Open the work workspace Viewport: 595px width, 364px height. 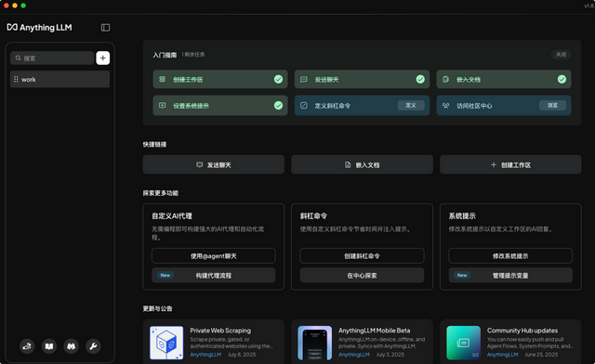59,79
